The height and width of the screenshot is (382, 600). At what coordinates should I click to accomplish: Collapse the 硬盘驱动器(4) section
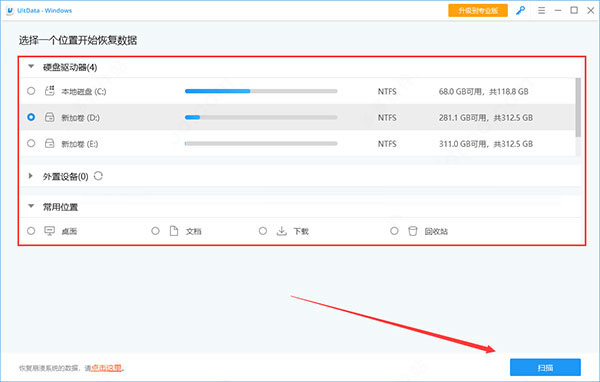[31, 67]
